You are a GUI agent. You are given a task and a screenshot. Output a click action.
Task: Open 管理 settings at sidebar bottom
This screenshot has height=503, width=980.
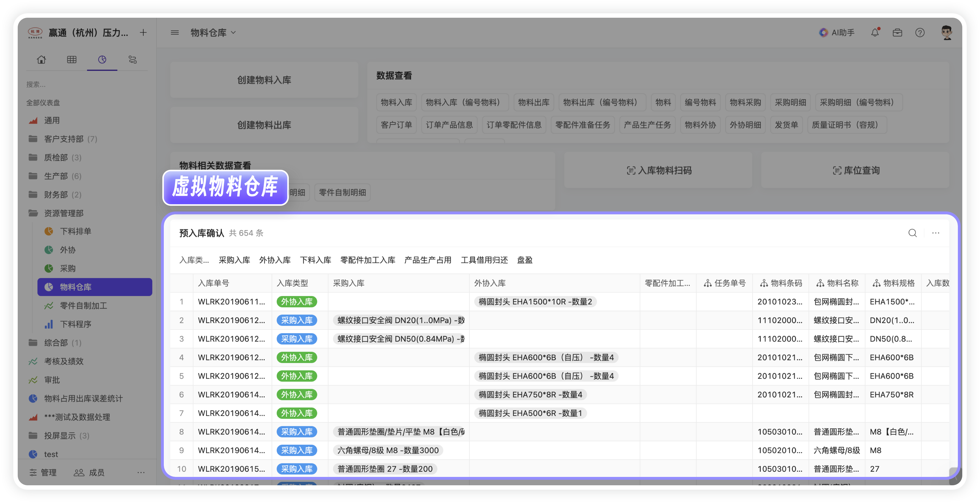click(x=43, y=472)
